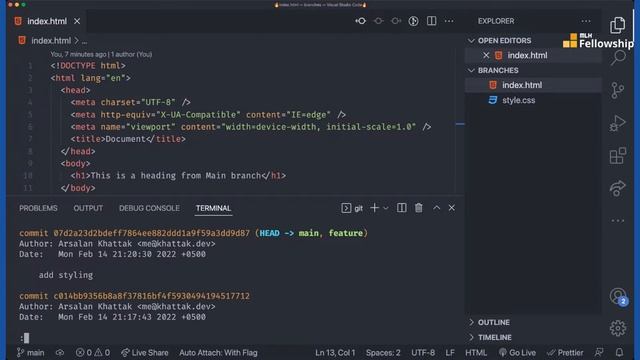Open the Source Control view

coord(618,90)
